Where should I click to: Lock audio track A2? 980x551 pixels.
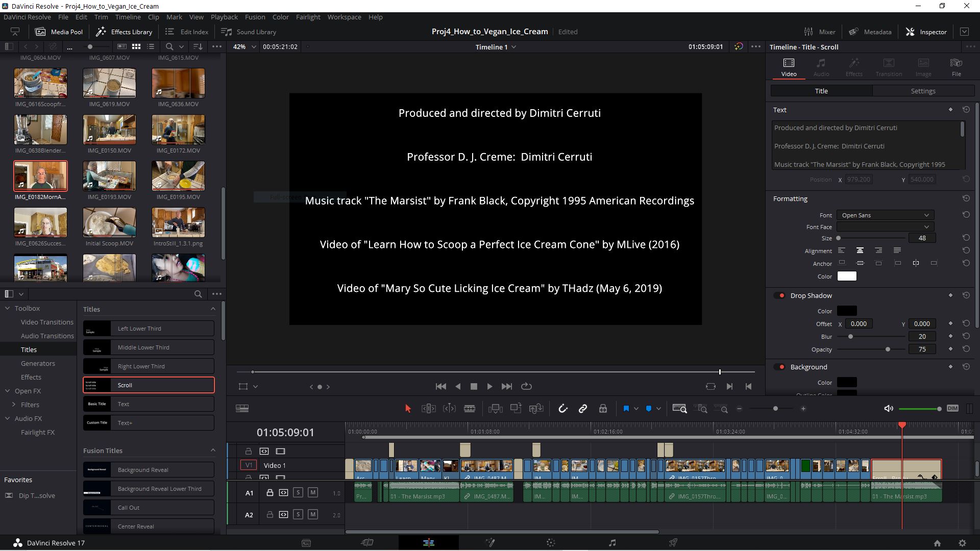coord(269,515)
